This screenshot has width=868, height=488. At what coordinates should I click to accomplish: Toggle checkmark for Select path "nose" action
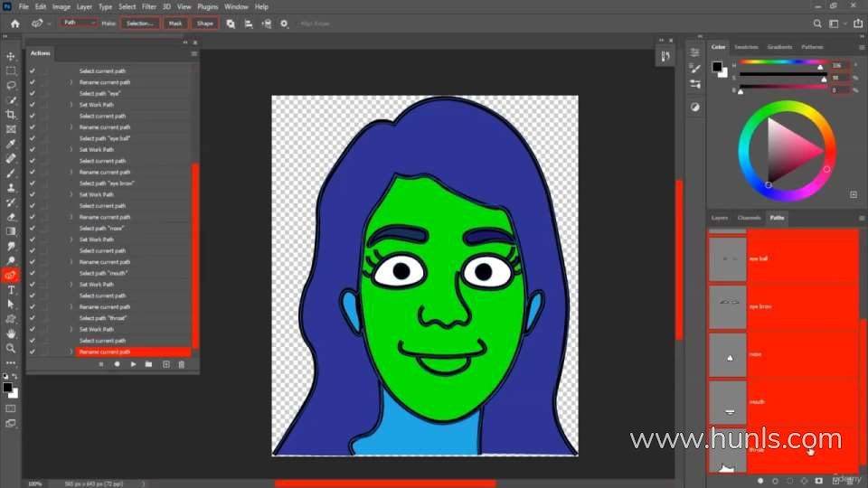click(33, 229)
